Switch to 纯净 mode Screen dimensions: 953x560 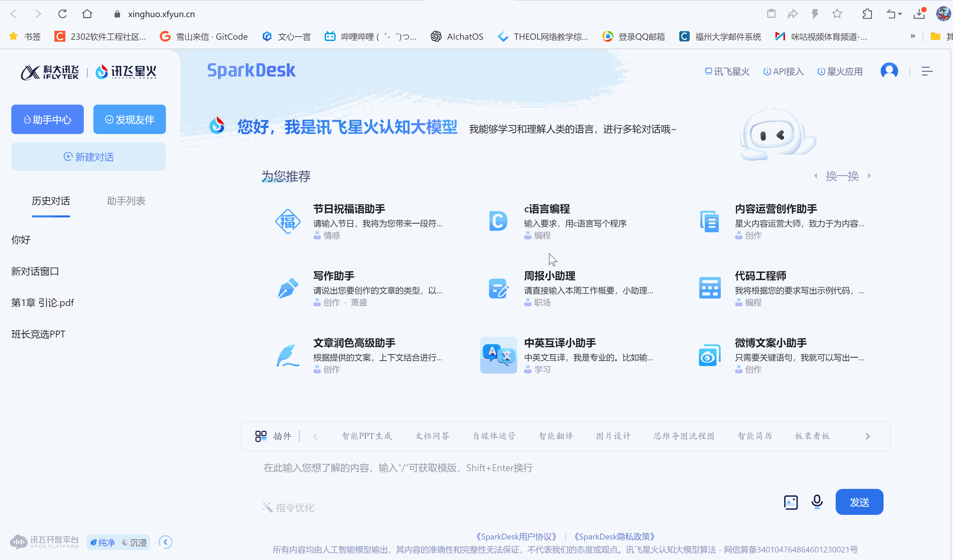tap(103, 543)
